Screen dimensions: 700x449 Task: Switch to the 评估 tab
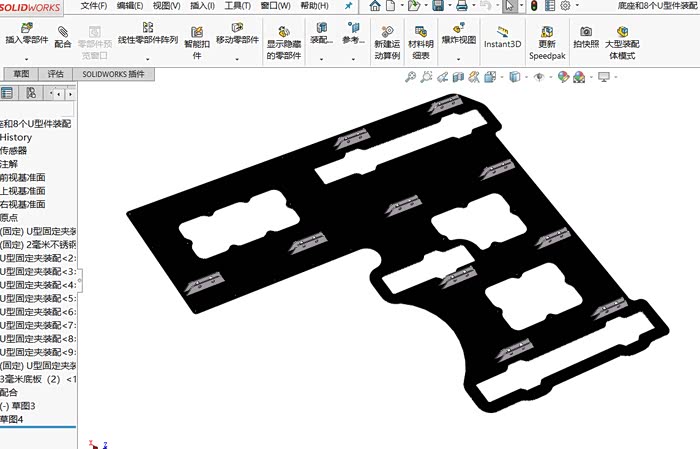pyautogui.click(x=55, y=74)
